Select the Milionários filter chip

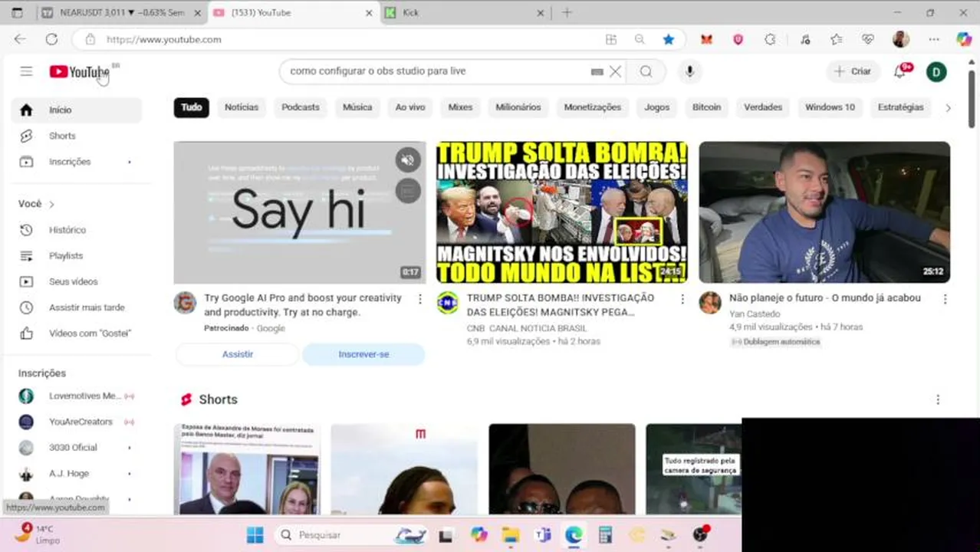point(518,107)
